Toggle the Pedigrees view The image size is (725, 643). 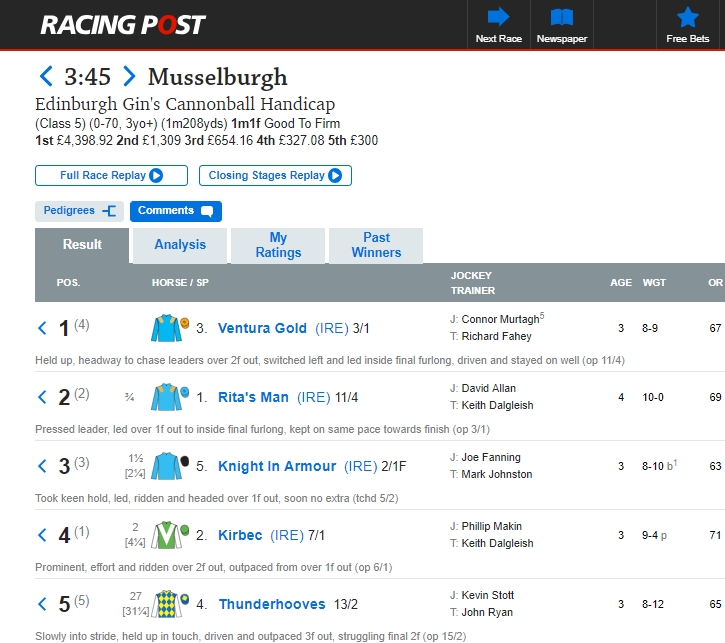(80, 211)
